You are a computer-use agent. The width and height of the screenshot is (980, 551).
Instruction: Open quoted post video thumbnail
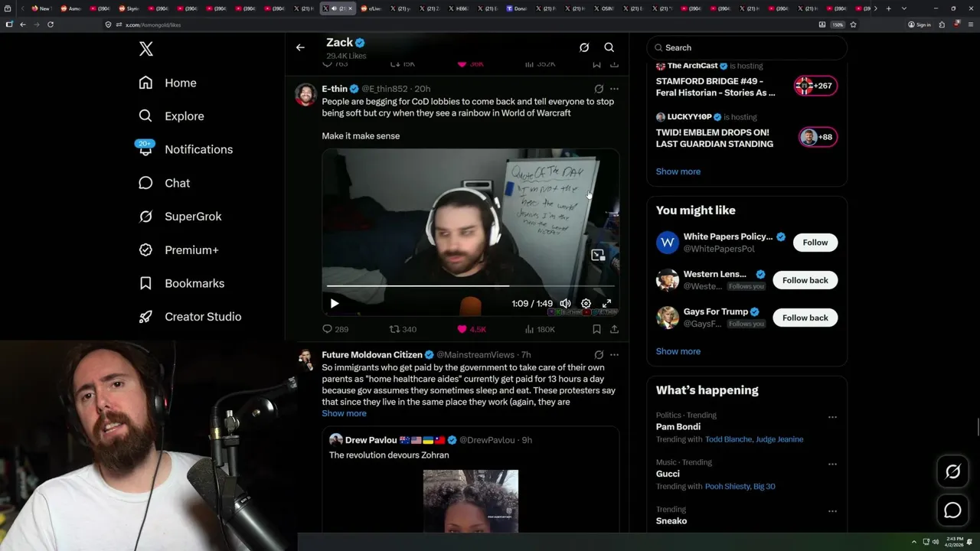click(471, 501)
